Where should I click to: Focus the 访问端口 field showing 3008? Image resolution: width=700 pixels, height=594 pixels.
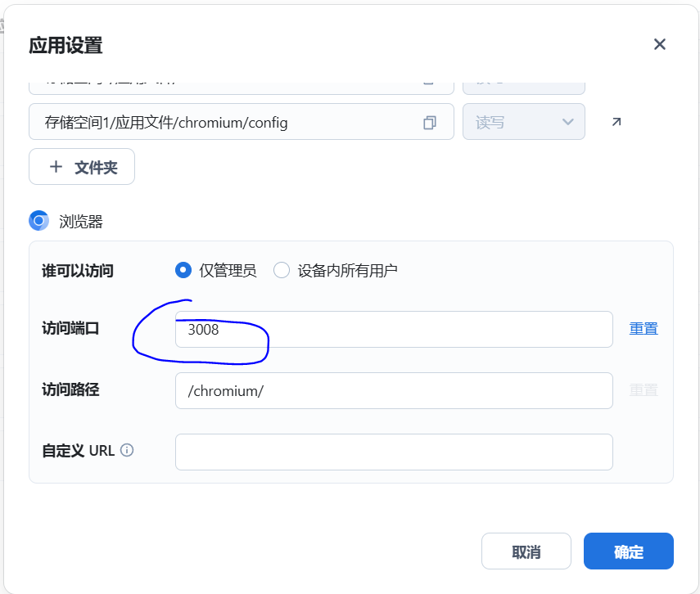pos(394,330)
